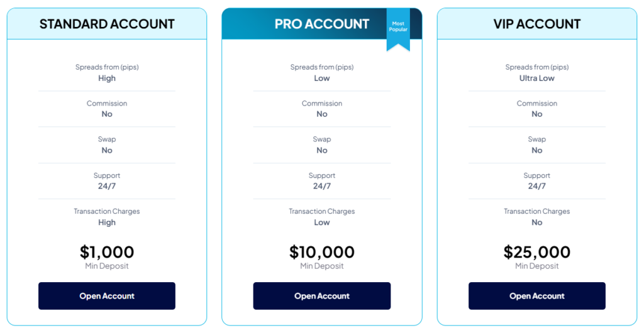Screen dimensions: 644x333
Task: Open Account under VIP plan
Action: 537,296
